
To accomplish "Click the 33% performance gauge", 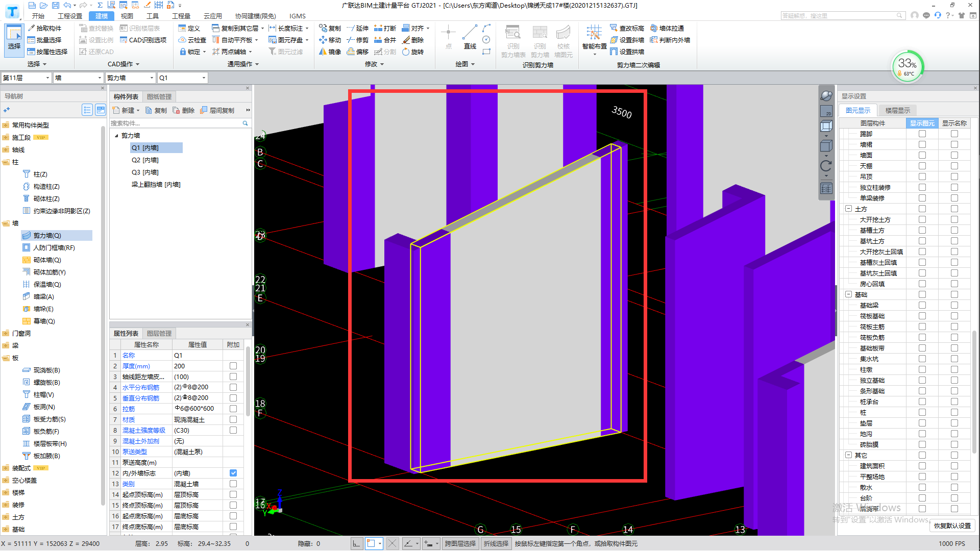I will (x=908, y=67).
